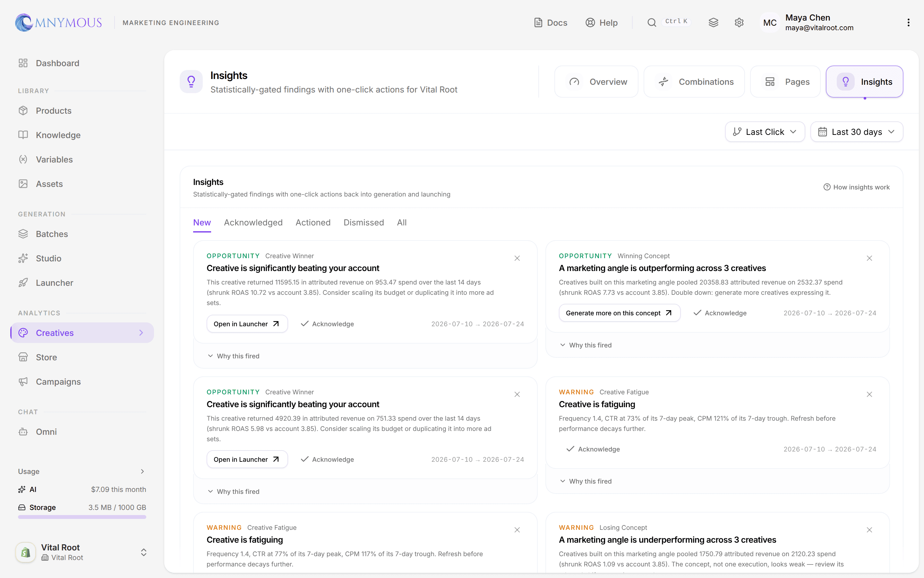Click the Storage 3.5 MB / 1000 GB row
Image resolution: width=924 pixels, height=578 pixels.
(x=82, y=507)
